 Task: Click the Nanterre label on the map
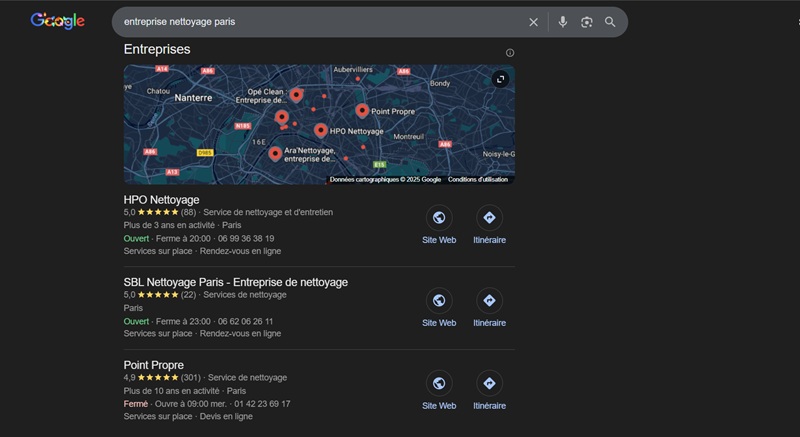[193, 97]
